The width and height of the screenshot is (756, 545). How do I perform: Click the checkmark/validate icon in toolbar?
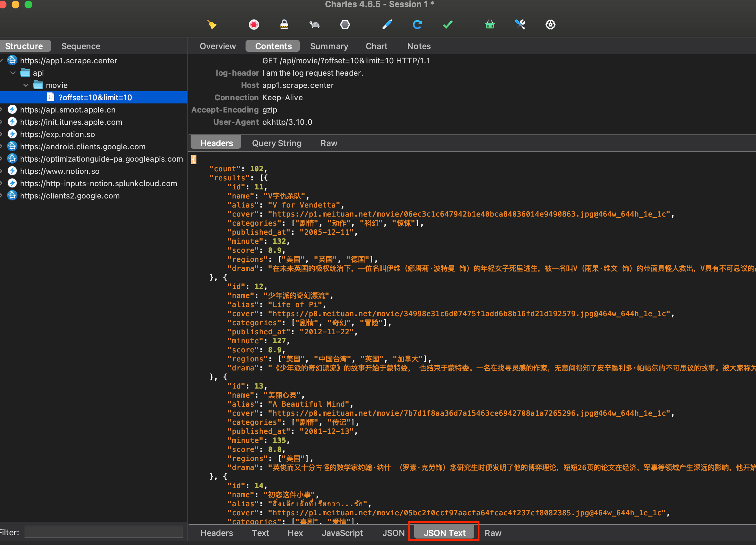(x=447, y=25)
